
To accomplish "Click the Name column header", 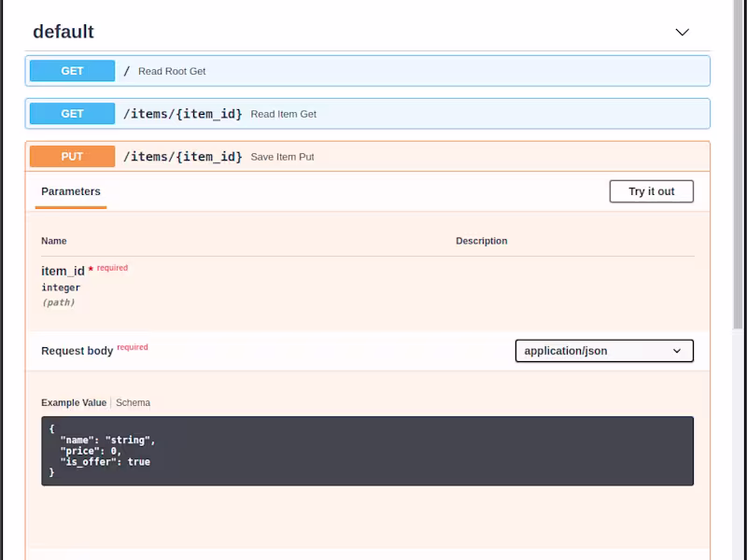I will click(53, 241).
